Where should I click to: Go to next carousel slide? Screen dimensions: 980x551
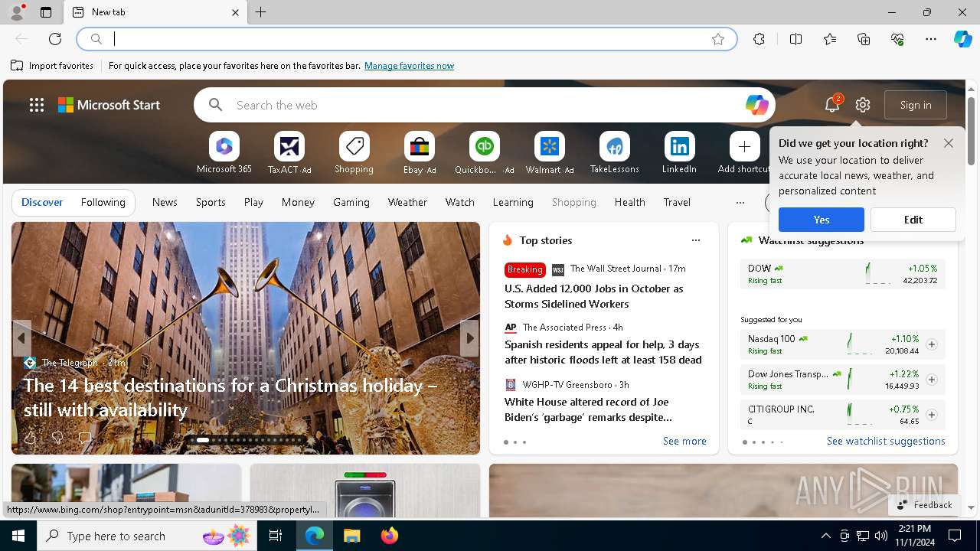[x=469, y=338]
